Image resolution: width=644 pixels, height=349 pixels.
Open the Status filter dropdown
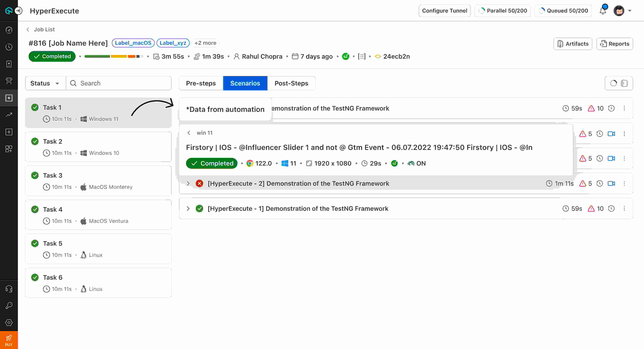45,83
